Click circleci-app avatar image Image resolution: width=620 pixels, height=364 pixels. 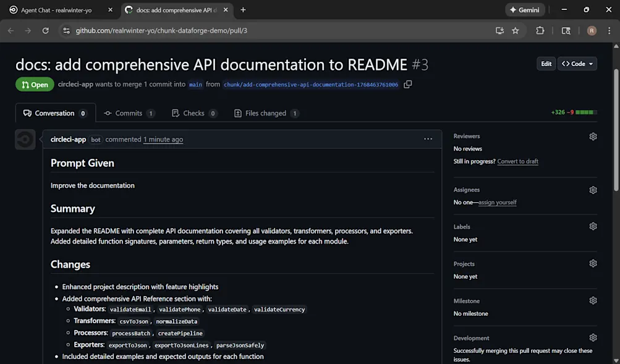(x=25, y=140)
